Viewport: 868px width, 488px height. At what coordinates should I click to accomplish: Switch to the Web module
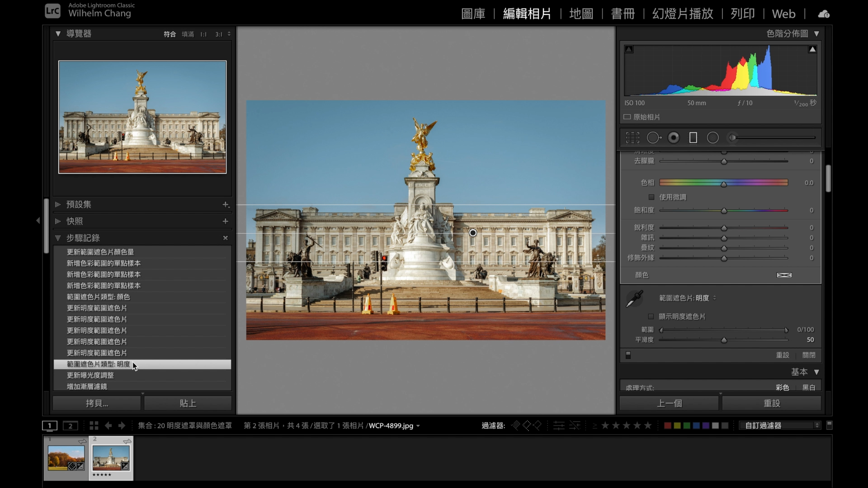pos(783,14)
